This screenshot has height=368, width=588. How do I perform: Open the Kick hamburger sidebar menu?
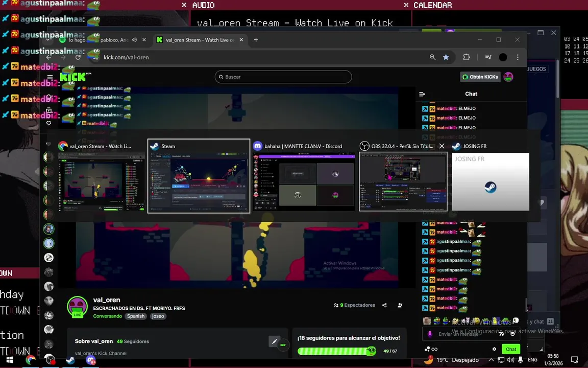click(x=50, y=77)
